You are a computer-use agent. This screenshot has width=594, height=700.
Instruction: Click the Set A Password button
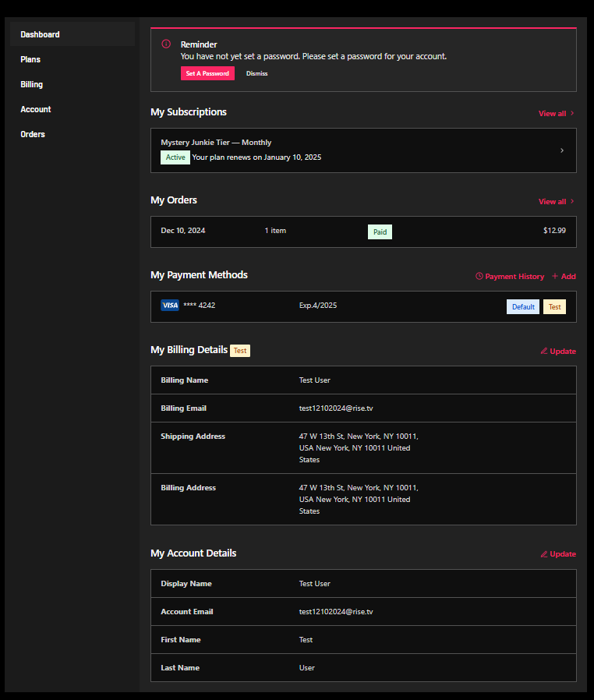pyautogui.click(x=207, y=73)
